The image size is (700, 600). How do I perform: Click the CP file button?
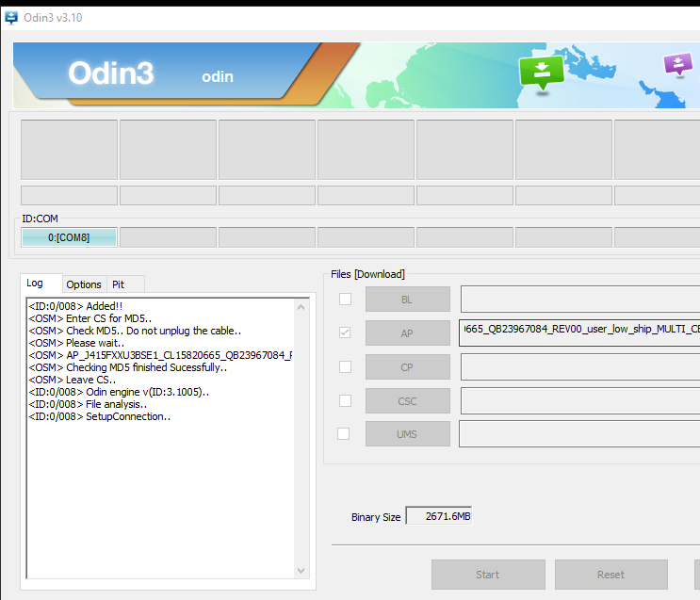[x=408, y=367]
